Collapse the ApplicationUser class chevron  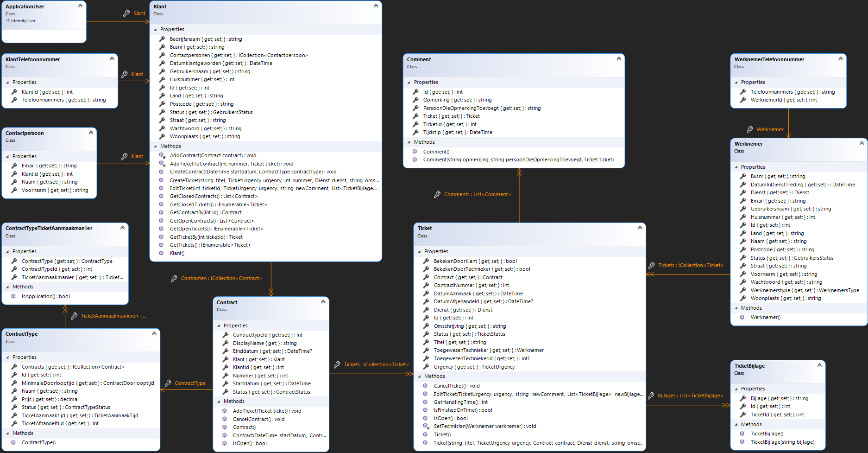(x=80, y=6)
